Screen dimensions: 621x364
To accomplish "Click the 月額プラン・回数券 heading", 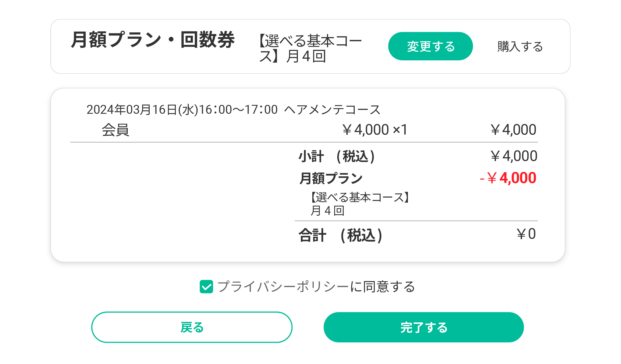I will coord(153,40).
